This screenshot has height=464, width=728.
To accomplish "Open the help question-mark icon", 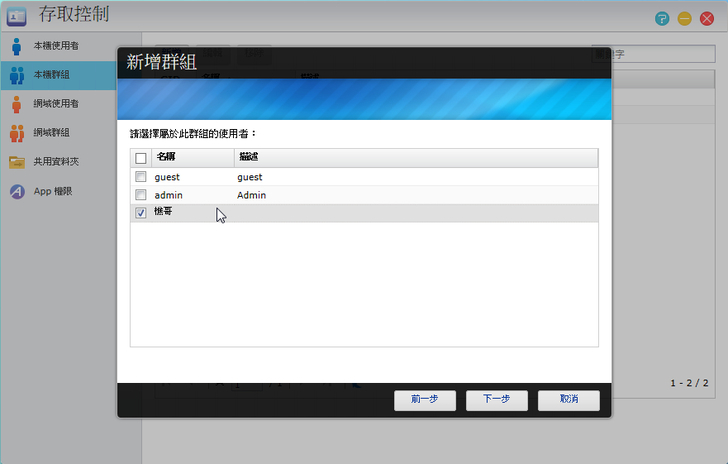I will click(x=662, y=19).
